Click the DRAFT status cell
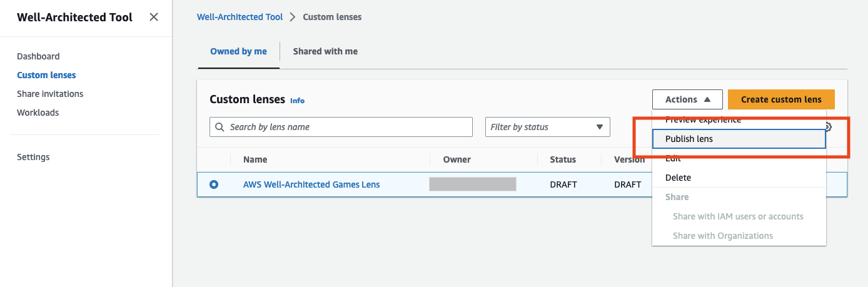 (563, 184)
